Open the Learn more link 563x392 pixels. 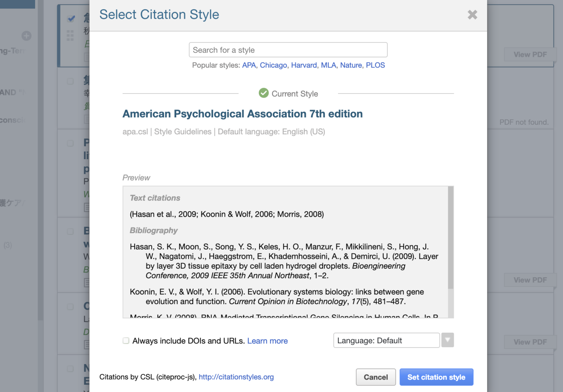pos(267,341)
